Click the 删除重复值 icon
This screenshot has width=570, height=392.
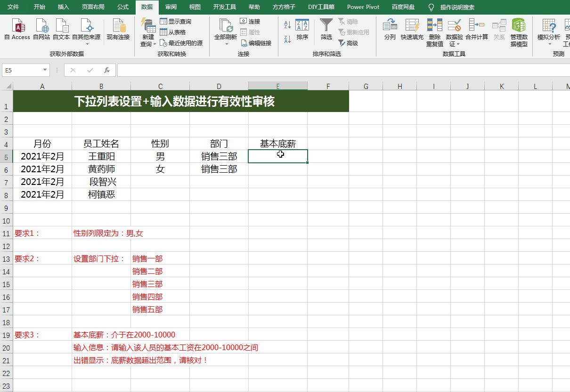[434, 25]
